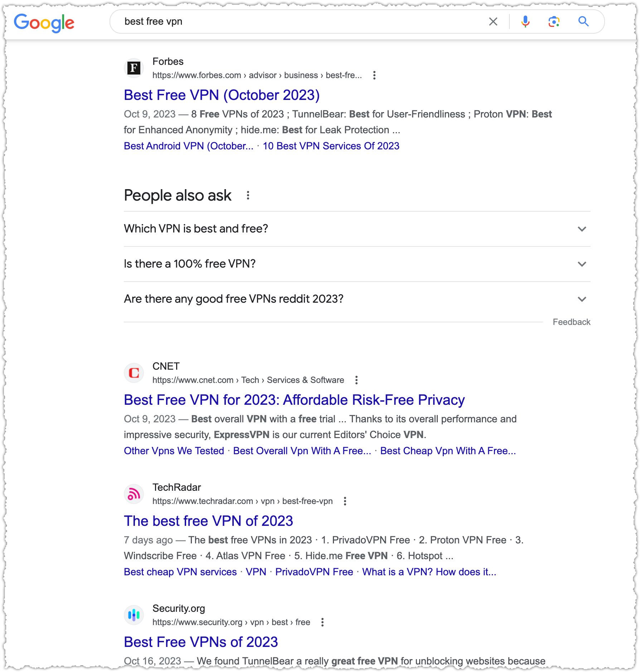Click the TechRadar favicon
This screenshot has height=672, width=640.
pos(134,494)
